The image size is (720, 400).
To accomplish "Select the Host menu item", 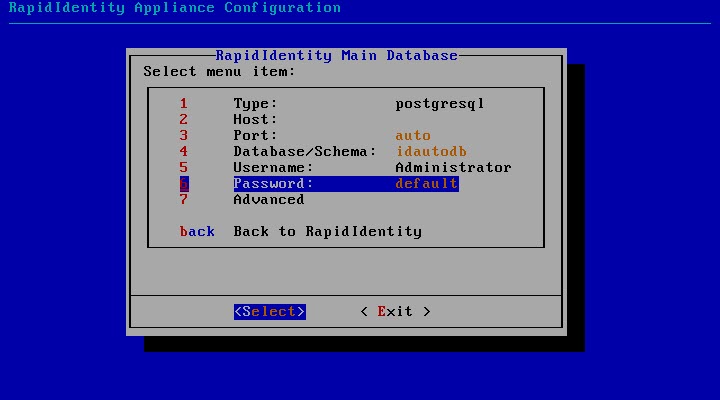I will click(229, 119).
